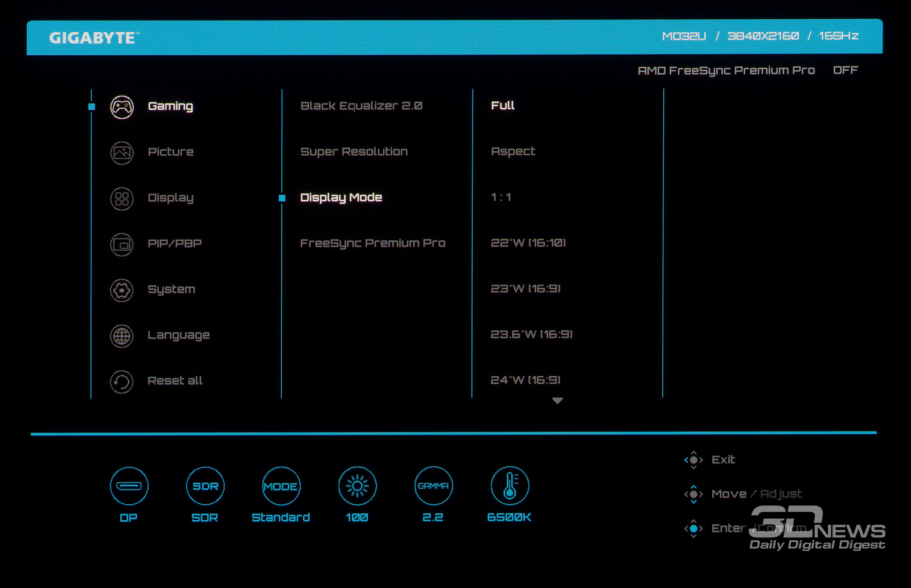Select Super Resolution setting

[x=354, y=152]
